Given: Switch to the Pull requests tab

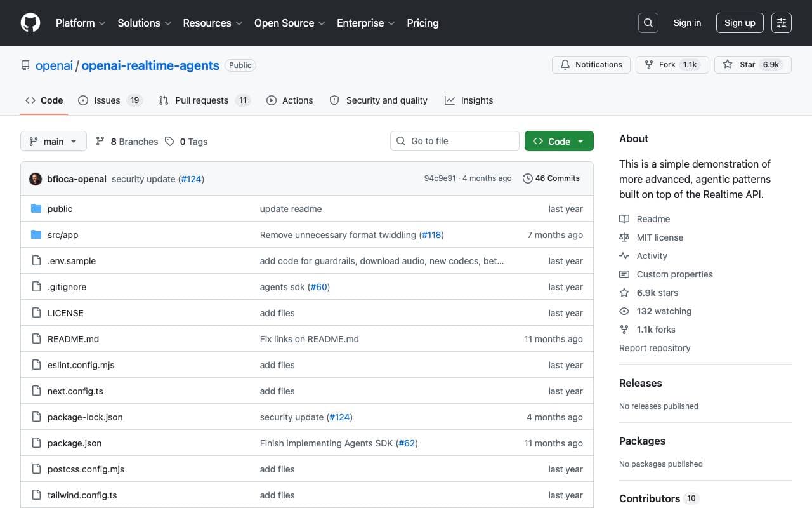Looking at the screenshot, I should pyautogui.click(x=205, y=100).
